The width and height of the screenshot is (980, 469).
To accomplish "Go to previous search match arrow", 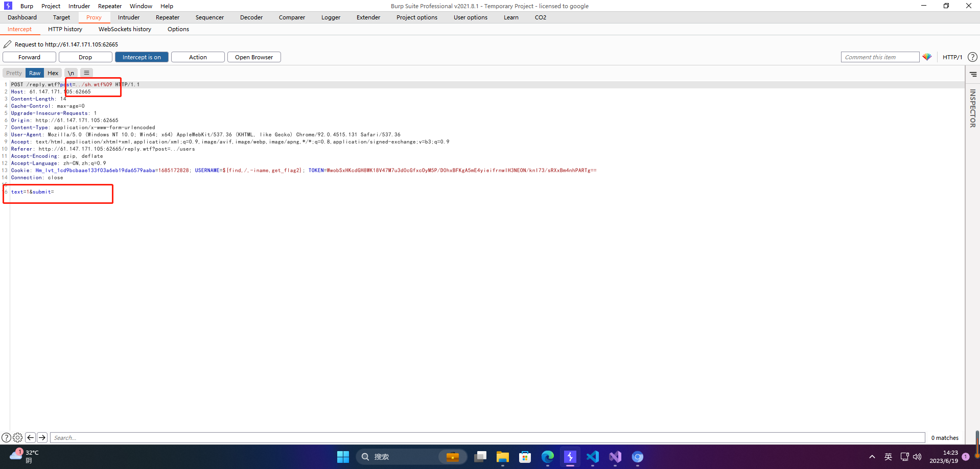I will (x=30, y=438).
